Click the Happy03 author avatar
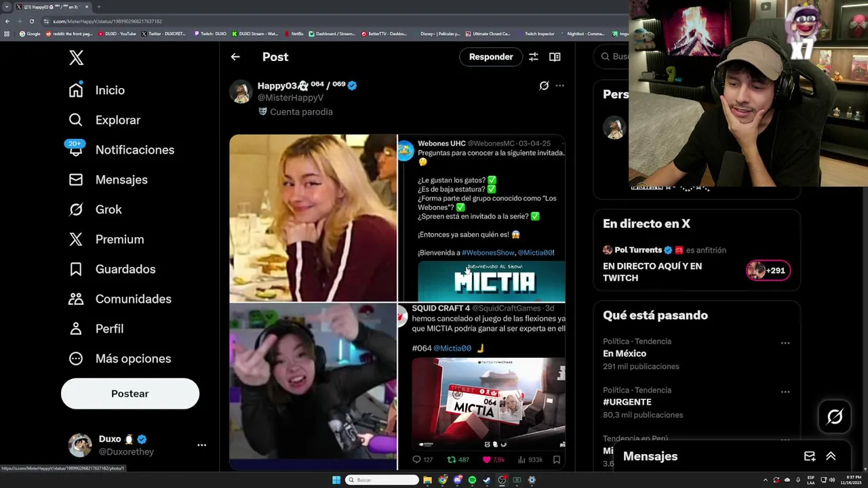The height and width of the screenshot is (488, 868). pyautogui.click(x=241, y=91)
